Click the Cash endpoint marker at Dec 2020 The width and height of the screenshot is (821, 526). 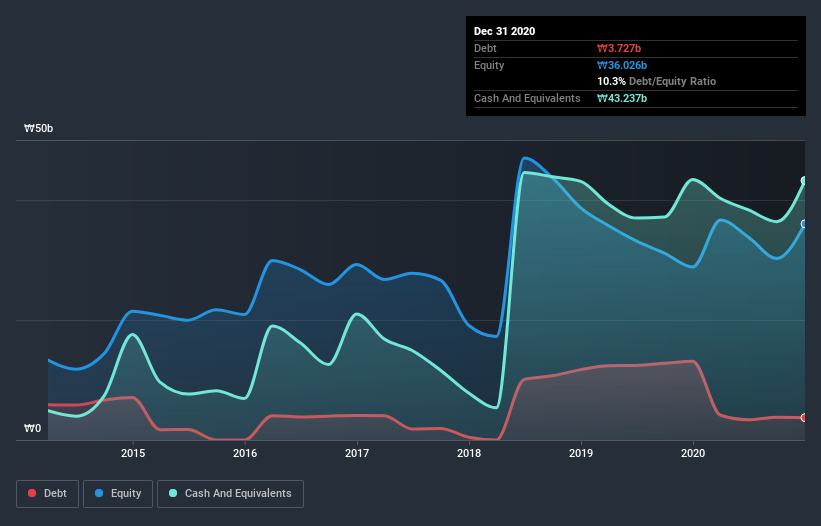tap(804, 181)
